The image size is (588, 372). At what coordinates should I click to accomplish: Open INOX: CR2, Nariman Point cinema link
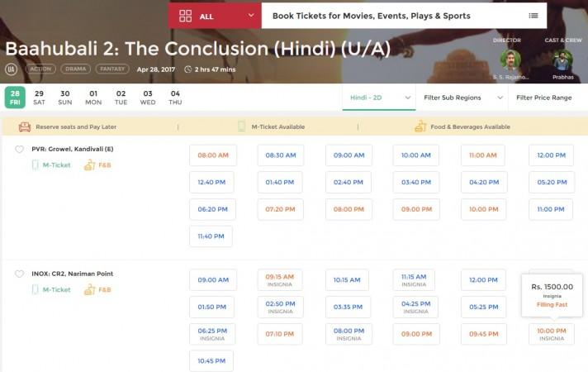[x=73, y=274]
